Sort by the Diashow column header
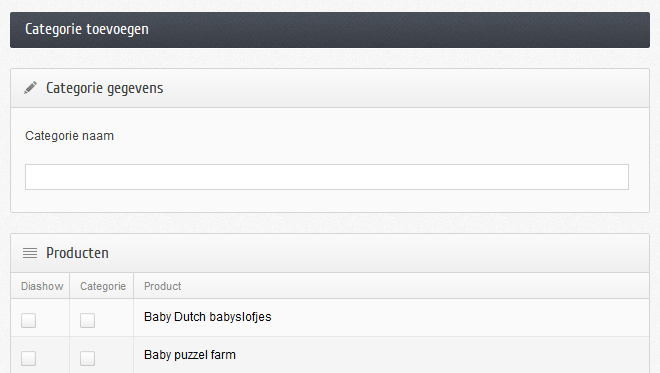 pyautogui.click(x=42, y=286)
